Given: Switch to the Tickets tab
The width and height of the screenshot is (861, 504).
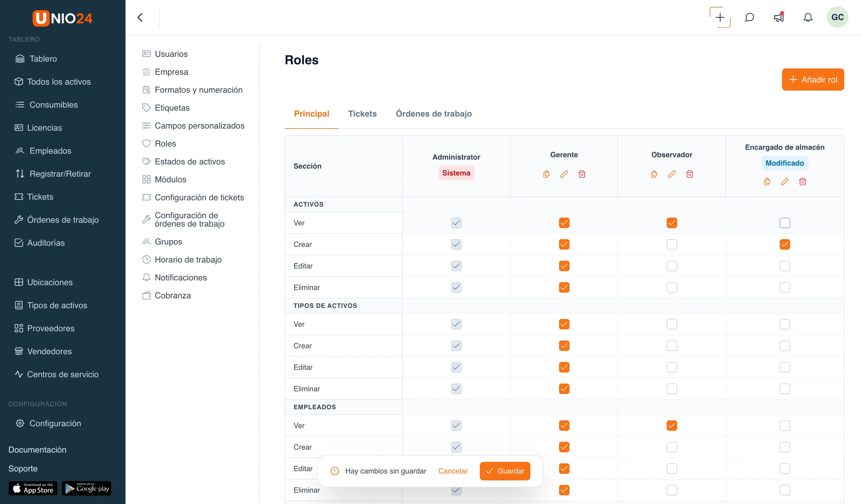Looking at the screenshot, I should click(x=362, y=114).
